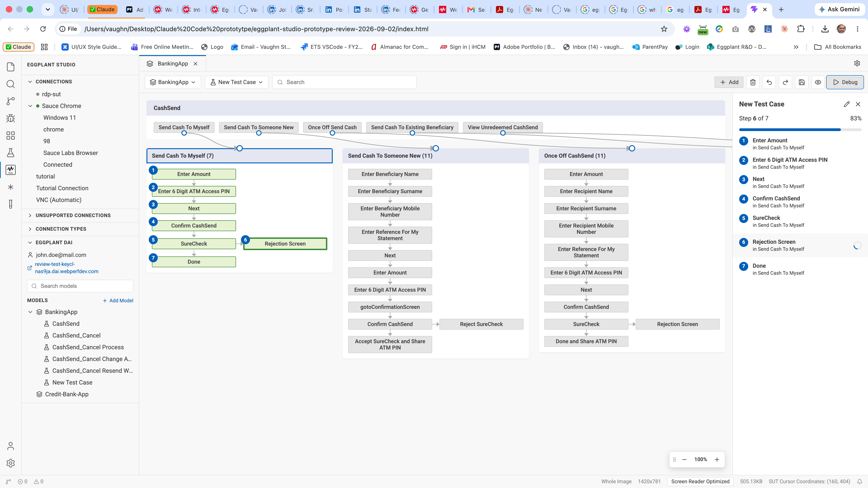The width and height of the screenshot is (868, 488).
Task: Toggle Screen Reader Optimized in status bar
Action: 700,482
